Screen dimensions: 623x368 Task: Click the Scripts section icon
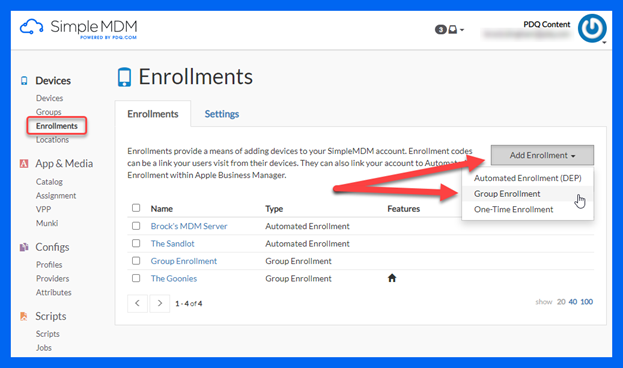24,316
